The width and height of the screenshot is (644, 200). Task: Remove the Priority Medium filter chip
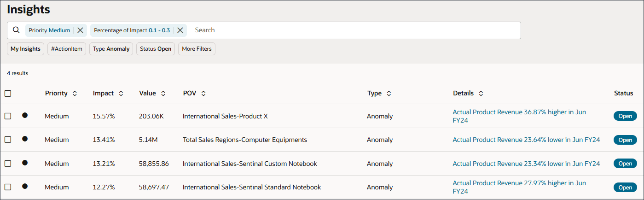click(80, 30)
